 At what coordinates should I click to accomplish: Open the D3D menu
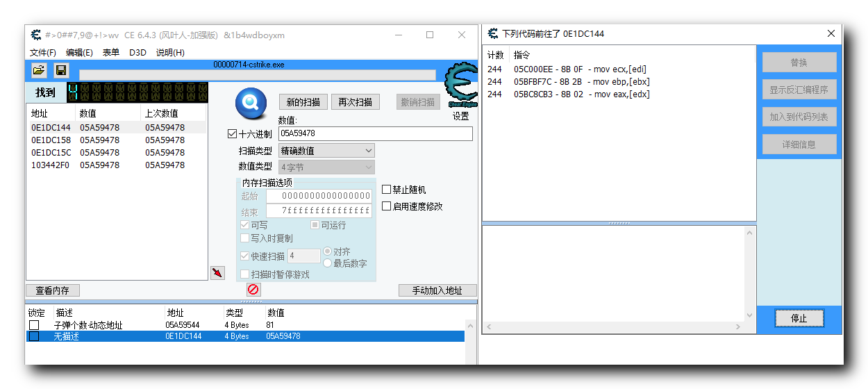tap(137, 52)
